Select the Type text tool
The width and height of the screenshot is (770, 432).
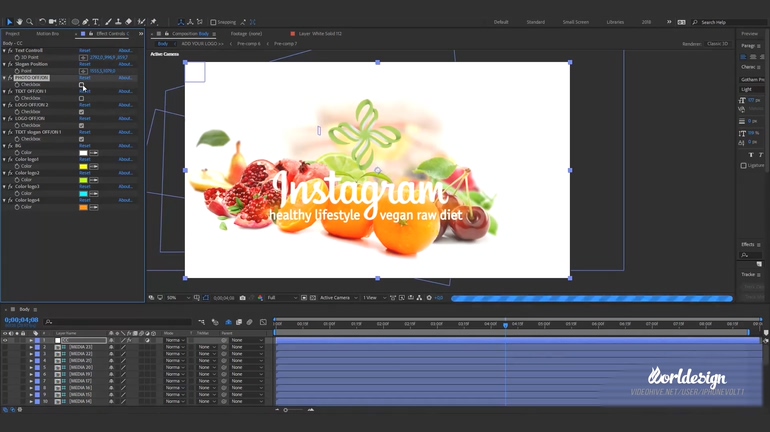click(96, 22)
